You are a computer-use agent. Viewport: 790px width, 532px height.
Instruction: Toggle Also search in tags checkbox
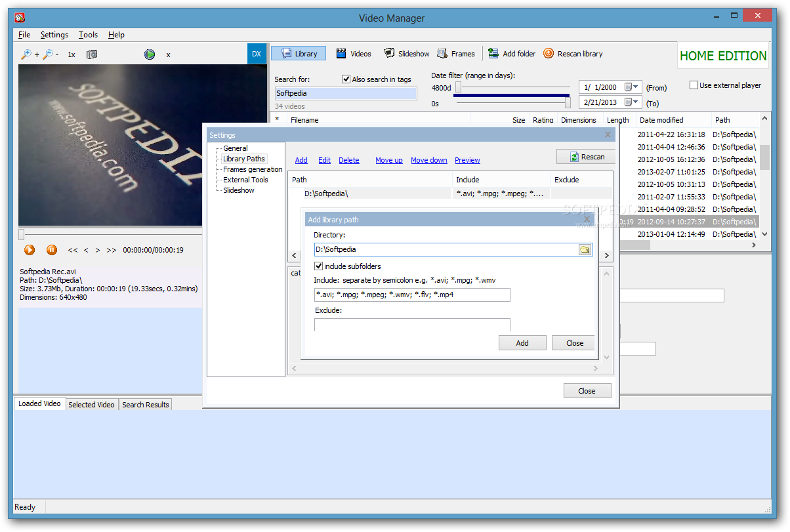pyautogui.click(x=346, y=79)
